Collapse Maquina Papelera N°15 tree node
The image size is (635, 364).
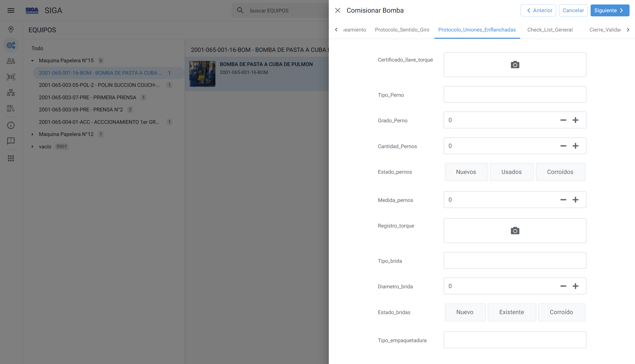click(32, 61)
